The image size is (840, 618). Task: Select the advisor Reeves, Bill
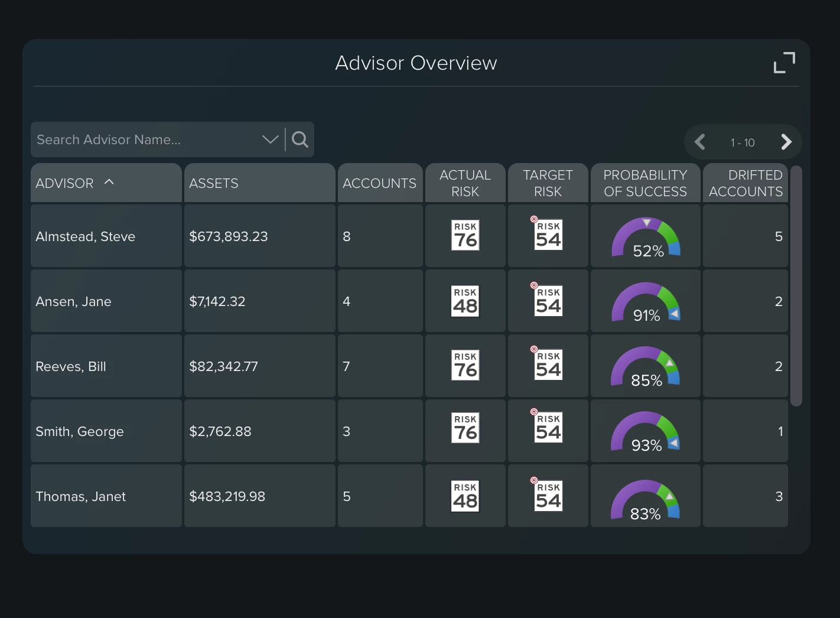[71, 366]
